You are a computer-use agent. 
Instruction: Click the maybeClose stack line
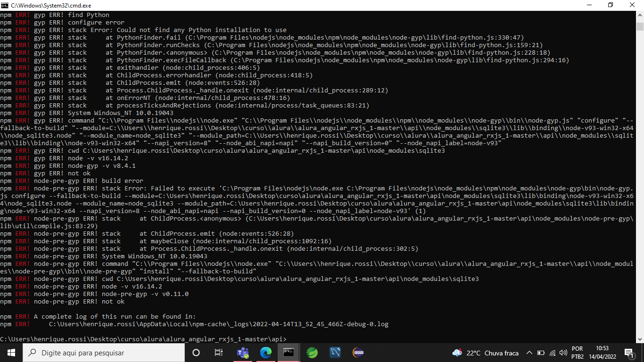(x=166, y=241)
